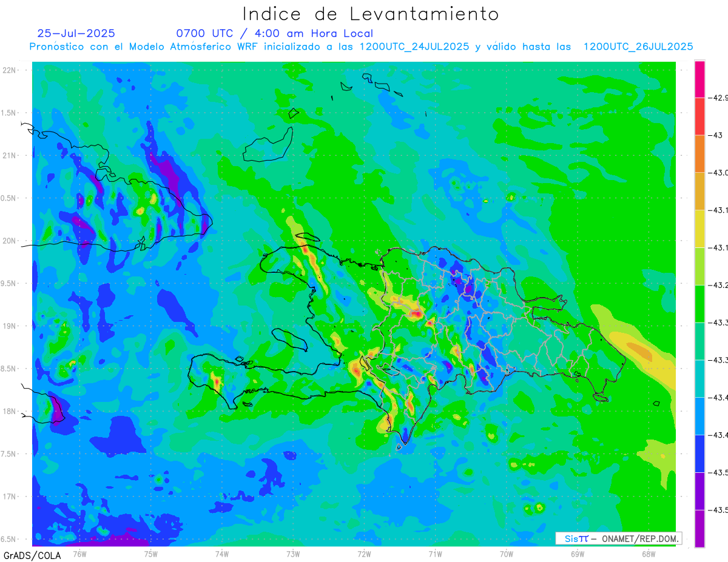Click the 'GrADS/COLA' credit text

click(x=32, y=555)
